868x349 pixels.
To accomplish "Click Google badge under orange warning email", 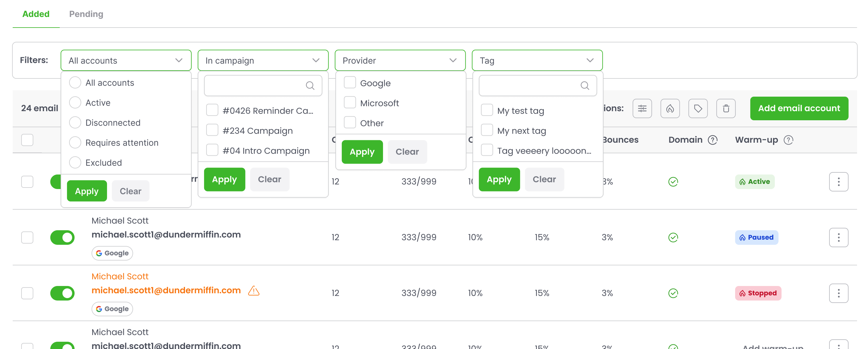I will (x=112, y=309).
